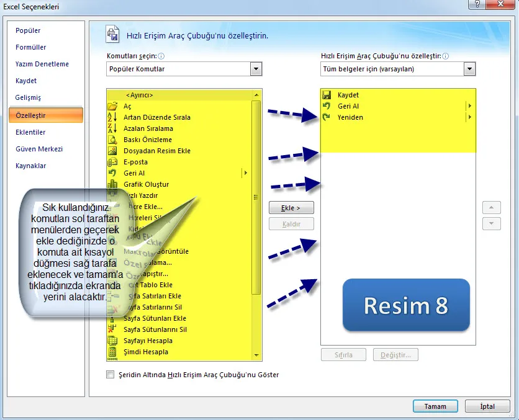Expand the Geri Al submenu arrow in left list

click(246, 173)
